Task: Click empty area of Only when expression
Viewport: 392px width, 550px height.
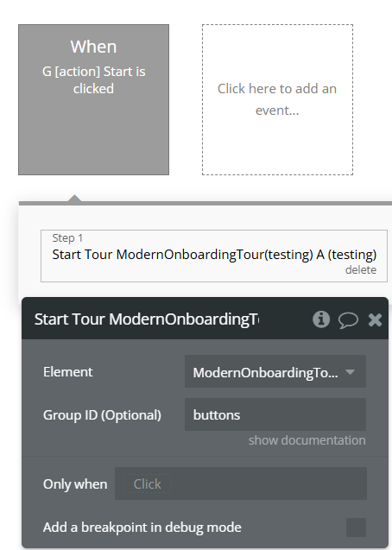Action: (x=269, y=484)
